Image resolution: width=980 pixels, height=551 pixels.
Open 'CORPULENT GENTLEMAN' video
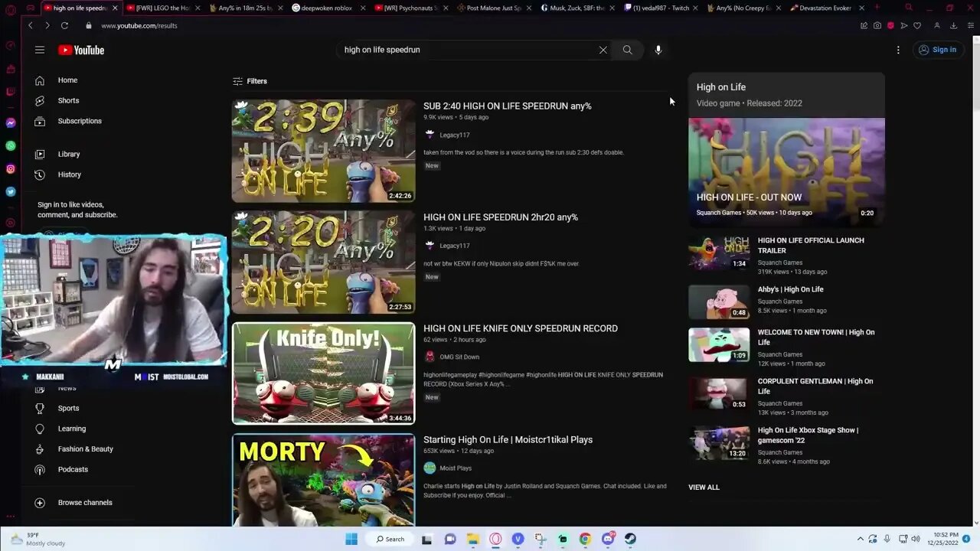click(x=815, y=386)
